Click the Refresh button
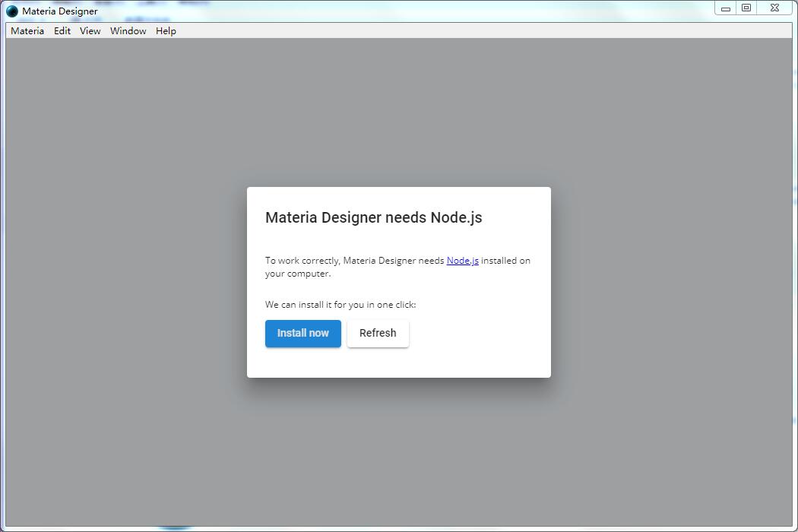798x532 pixels. tap(378, 334)
